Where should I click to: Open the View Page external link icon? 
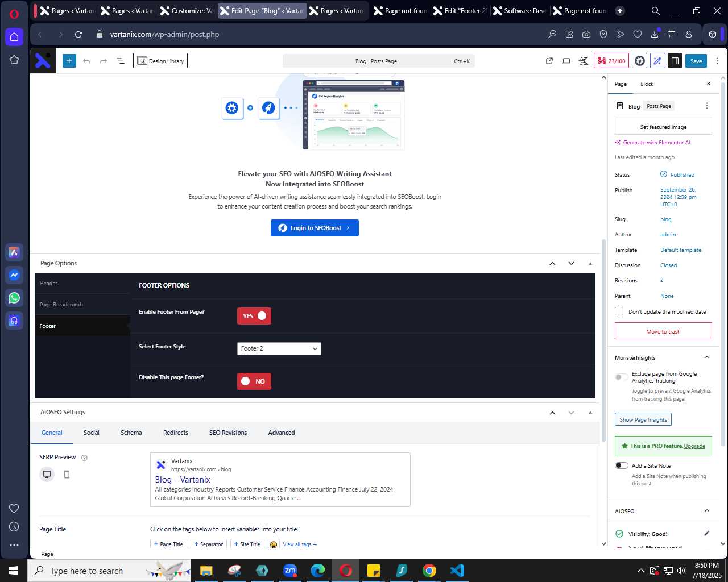tap(549, 61)
